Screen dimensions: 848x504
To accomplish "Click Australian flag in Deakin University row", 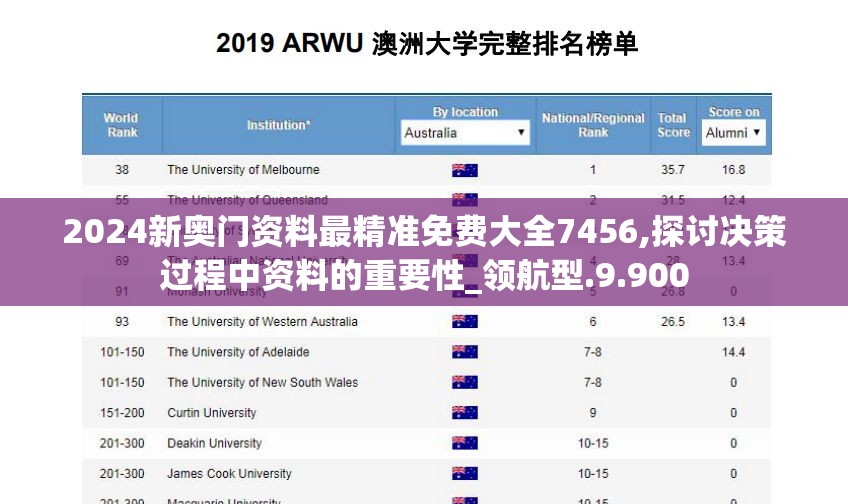I will coord(465,443).
